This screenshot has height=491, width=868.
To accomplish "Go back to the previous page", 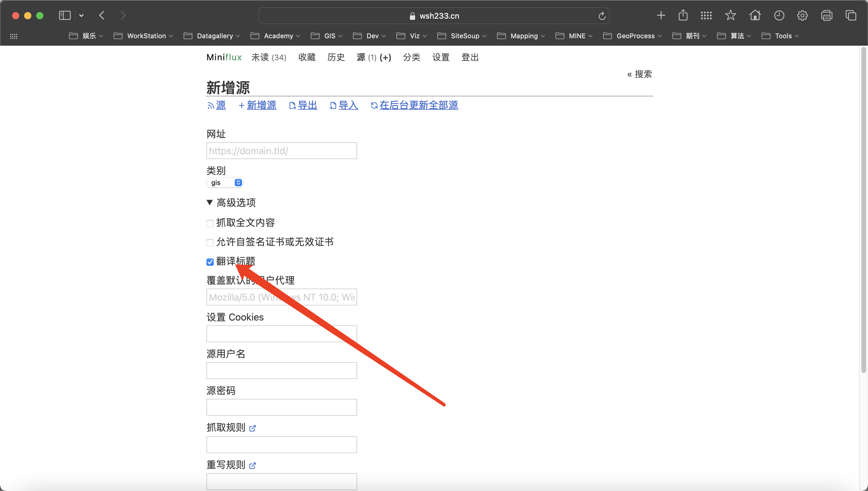I will [x=102, y=15].
